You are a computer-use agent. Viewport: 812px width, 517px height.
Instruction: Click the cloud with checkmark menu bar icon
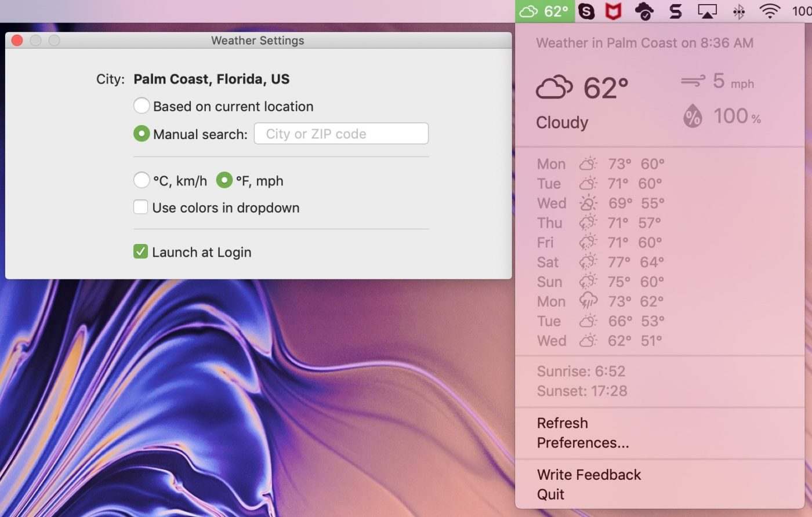pyautogui.click(x=644, y=12)
